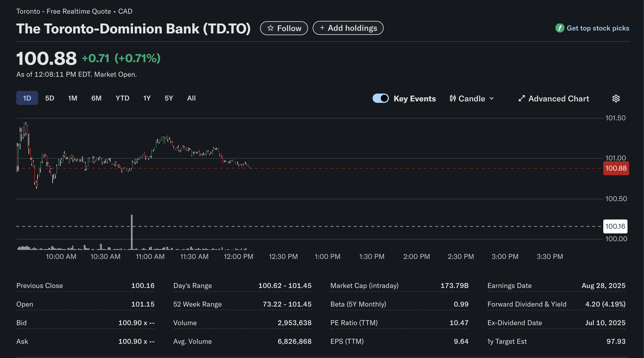Click the Volume value 2,953,638
Viewport: 644px width, 358px height.
295,323
